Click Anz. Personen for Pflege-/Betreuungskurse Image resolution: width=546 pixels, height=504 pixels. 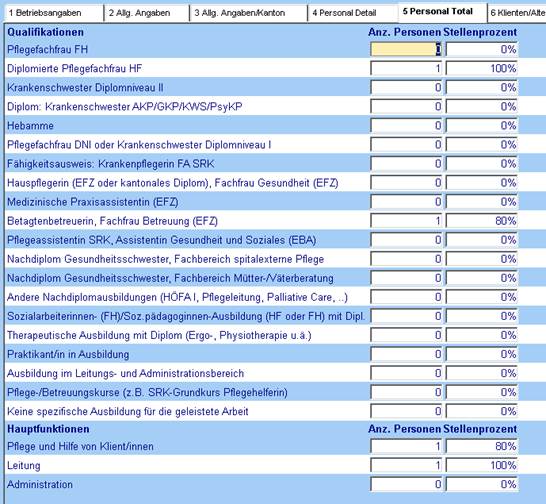click(406, 392)
